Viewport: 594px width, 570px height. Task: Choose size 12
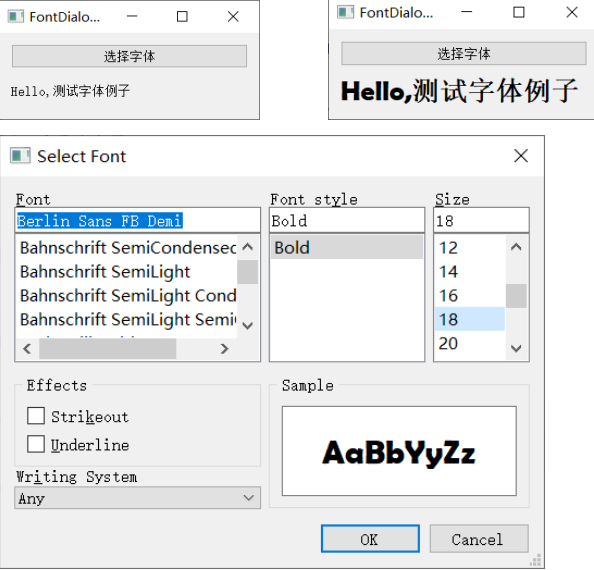pyautogui.click(x=470, y=247)
